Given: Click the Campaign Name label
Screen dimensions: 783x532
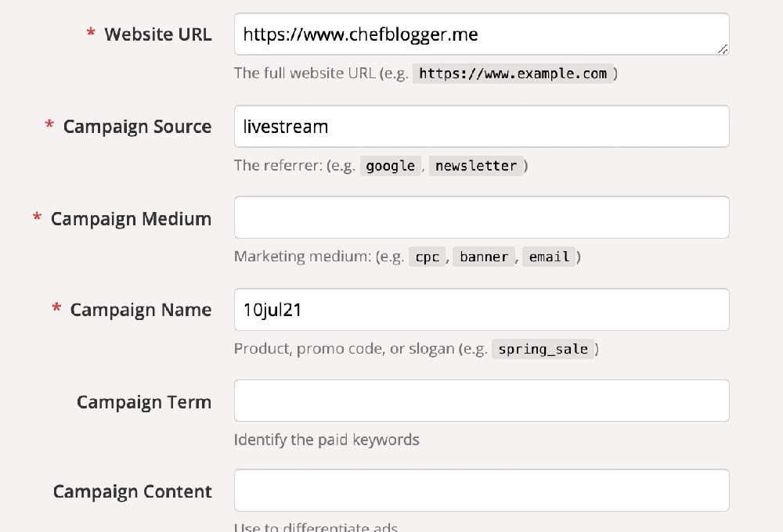Looking at the screenshot, I should 141,310.
